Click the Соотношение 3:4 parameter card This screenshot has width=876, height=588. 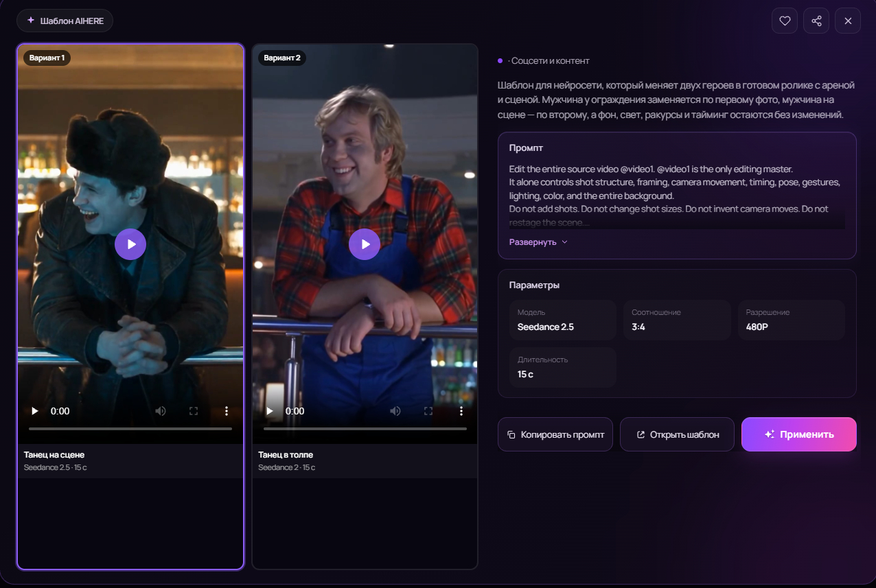click(677, 320)
